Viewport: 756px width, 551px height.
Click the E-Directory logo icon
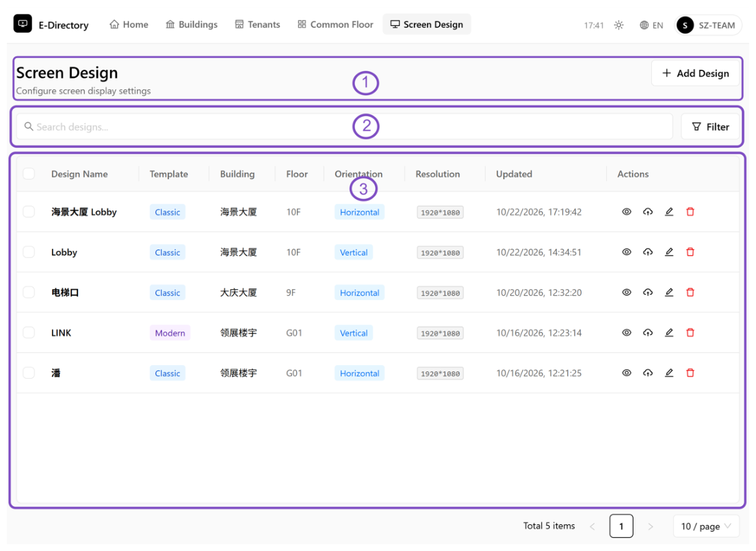point(23,24)
